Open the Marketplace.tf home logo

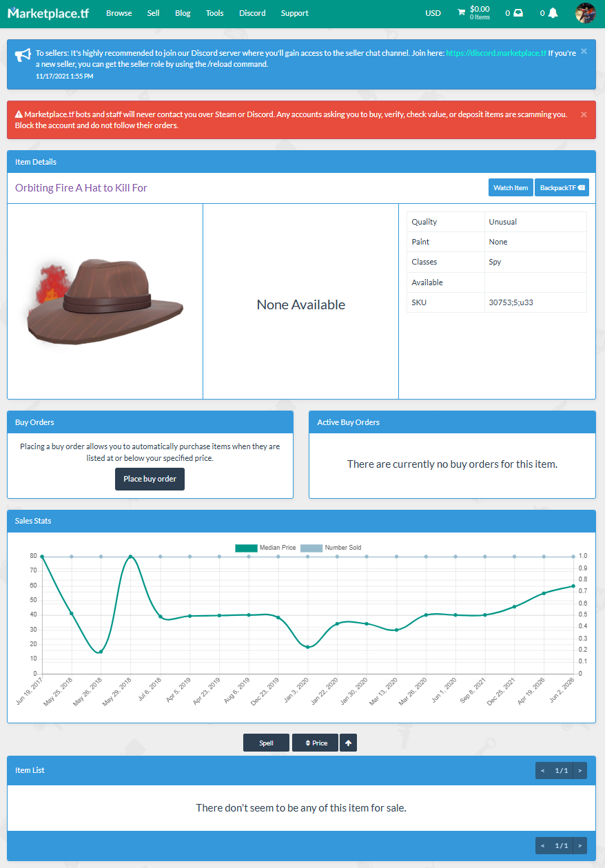pos(48,13)
